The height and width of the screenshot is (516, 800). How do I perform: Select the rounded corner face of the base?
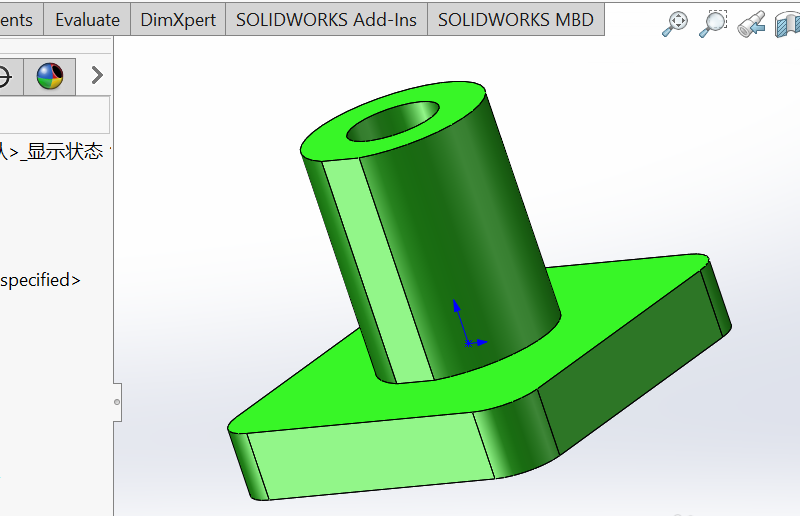pyautogui.click(x=515, y=434)
